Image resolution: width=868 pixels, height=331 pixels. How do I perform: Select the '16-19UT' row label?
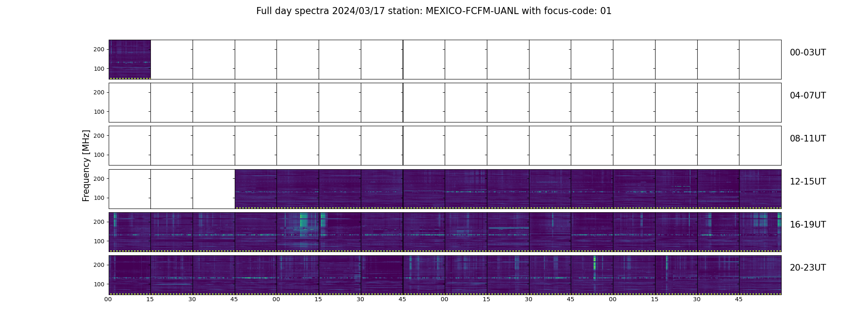[808, 225]
